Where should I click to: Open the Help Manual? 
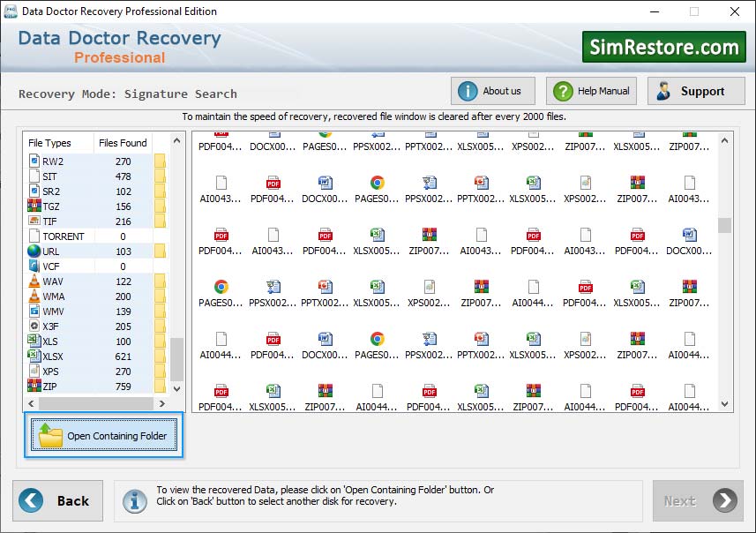tap(591, 91)
